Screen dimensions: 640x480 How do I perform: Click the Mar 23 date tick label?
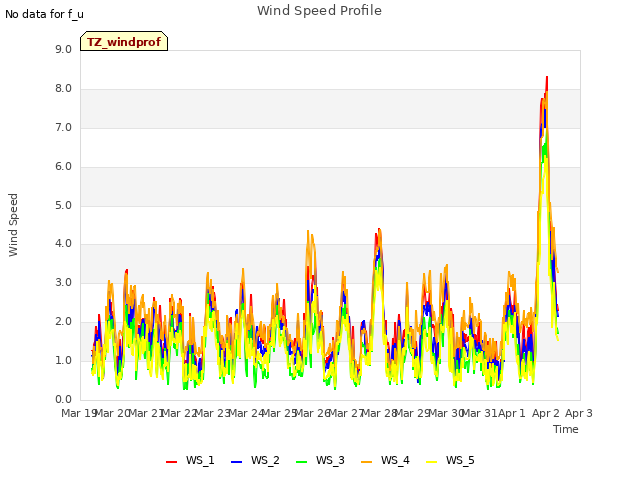[x=212, y=413]
